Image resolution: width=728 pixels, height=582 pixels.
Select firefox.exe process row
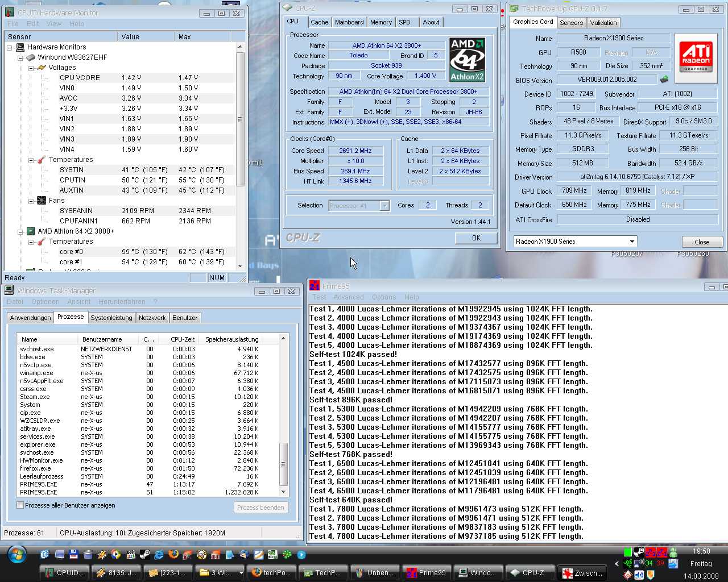[139, 468]
